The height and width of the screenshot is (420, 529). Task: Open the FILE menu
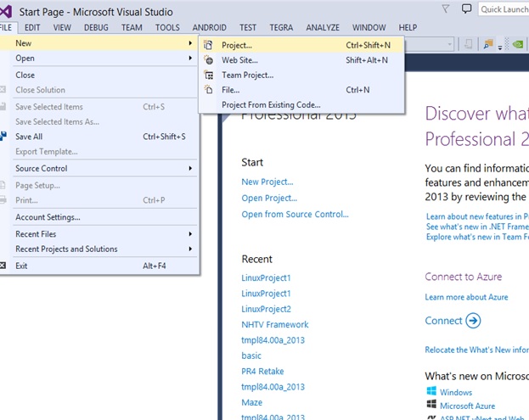coord(6,27)
